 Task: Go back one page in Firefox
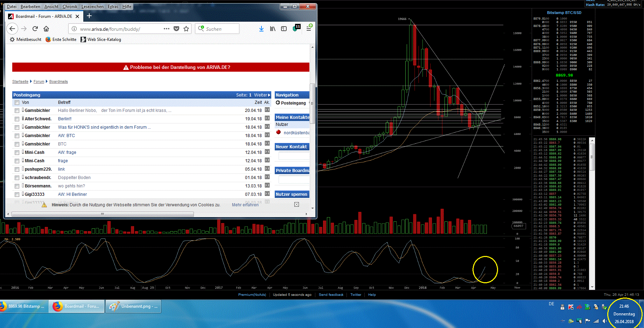click(12, 29)
